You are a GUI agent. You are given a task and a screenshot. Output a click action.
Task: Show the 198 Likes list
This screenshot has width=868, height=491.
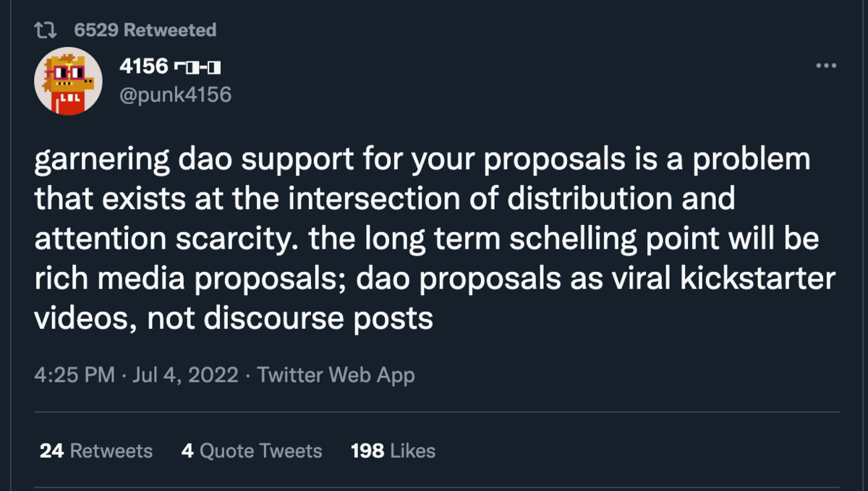click(393, 451)
